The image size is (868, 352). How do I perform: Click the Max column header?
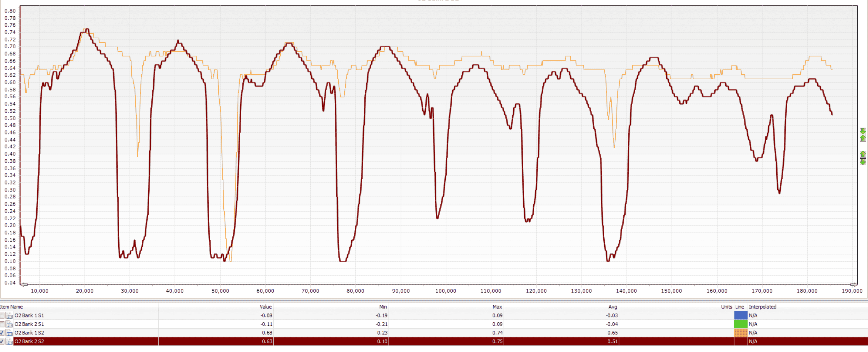(x=446, y=307)
